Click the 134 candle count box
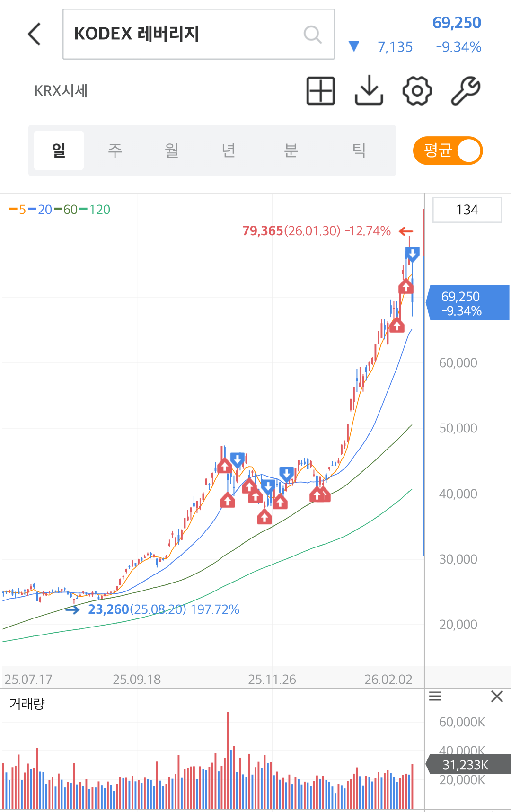The width and height of the screenshot is (511, 812). (467, 210)
